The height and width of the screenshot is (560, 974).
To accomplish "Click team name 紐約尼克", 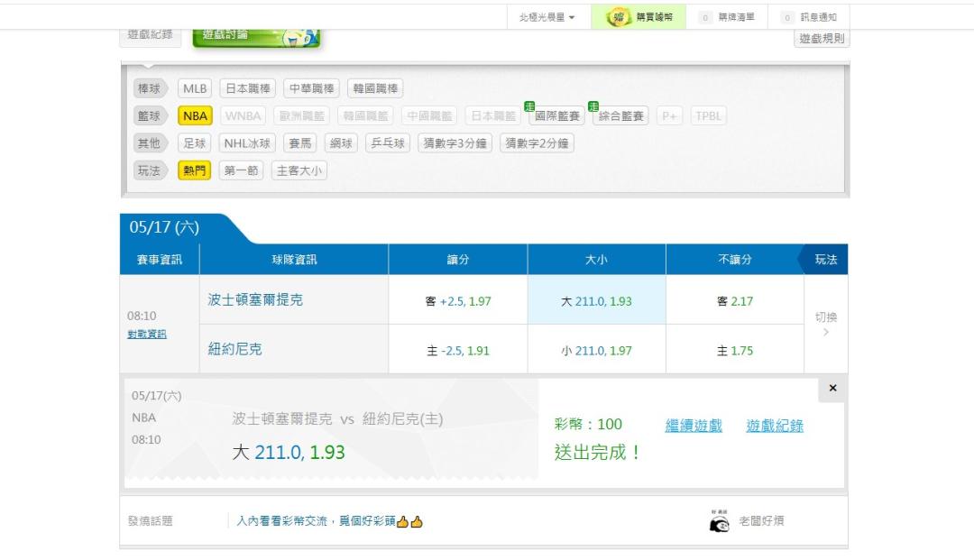I will pyautogui.click(x=234, y=350).
